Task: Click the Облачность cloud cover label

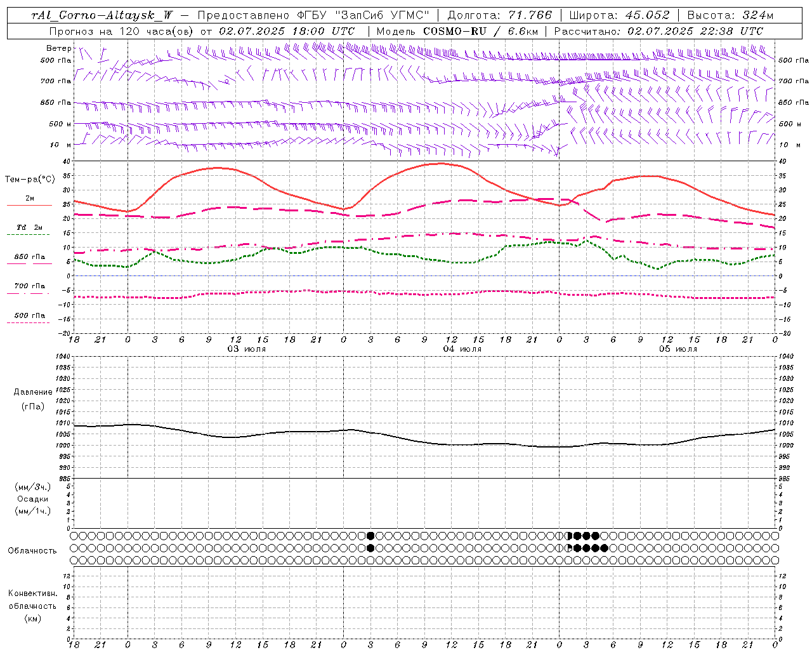Action: coord(32,551)
